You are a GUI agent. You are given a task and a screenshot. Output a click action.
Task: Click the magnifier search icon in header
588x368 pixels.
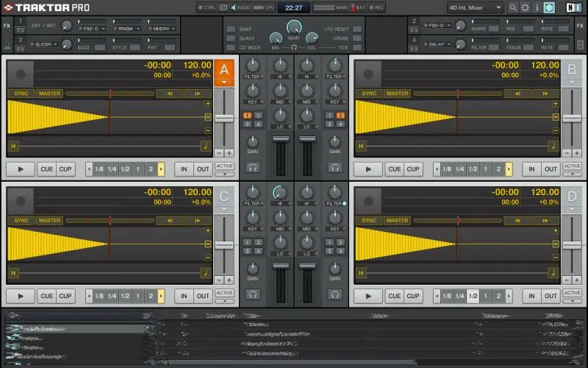point(512,7)
